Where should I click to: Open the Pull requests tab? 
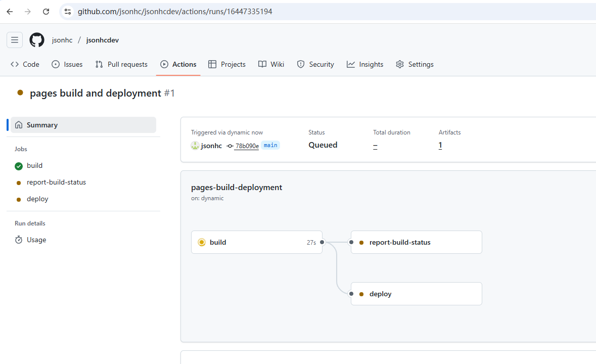[x=121, y=65]
